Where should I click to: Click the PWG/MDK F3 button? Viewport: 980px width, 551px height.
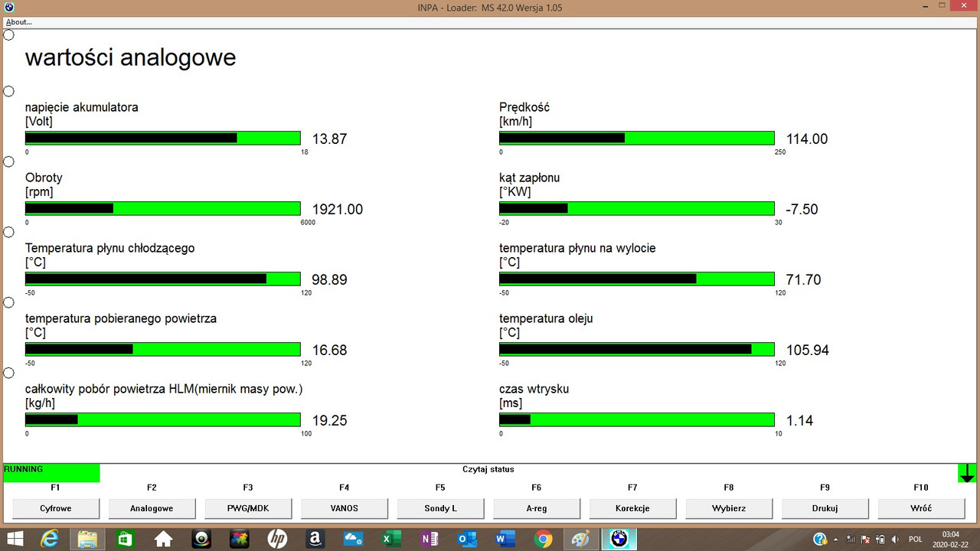[x=248, y=508]
